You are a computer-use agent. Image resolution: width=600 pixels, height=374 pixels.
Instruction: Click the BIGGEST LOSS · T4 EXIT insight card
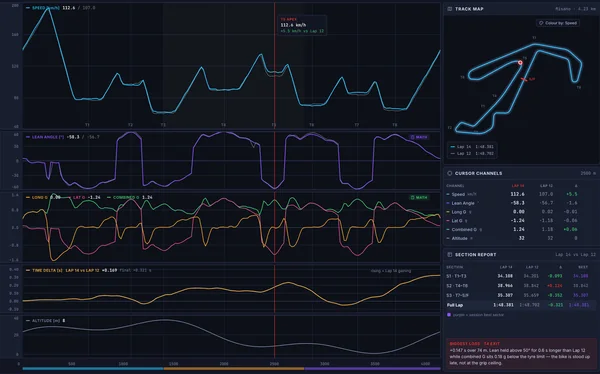[521, 353]
